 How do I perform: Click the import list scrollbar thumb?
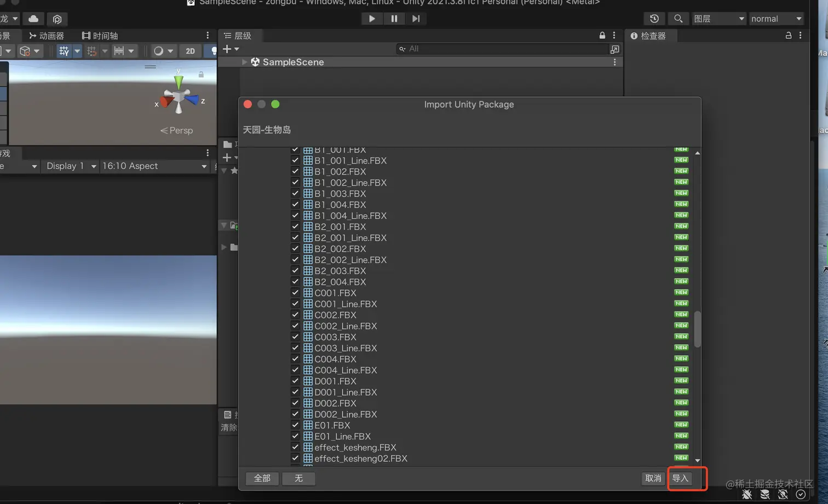pyautogui.click(x=697, y=329)
